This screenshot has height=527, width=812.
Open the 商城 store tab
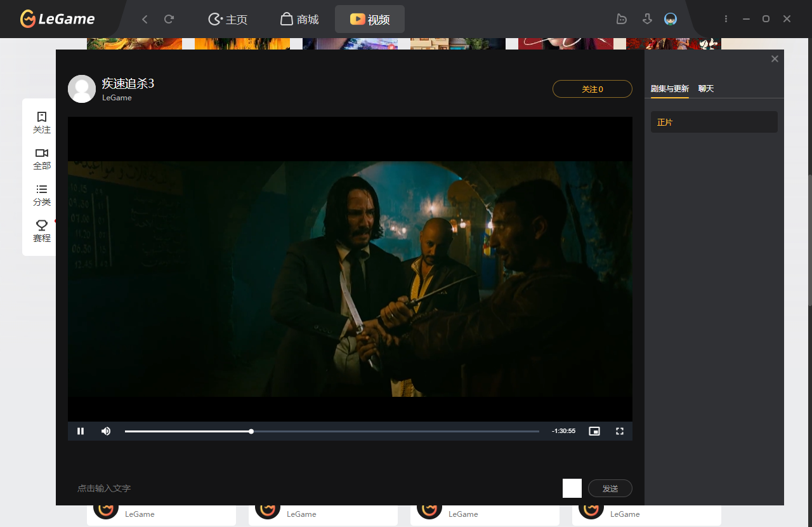point(299,19)
